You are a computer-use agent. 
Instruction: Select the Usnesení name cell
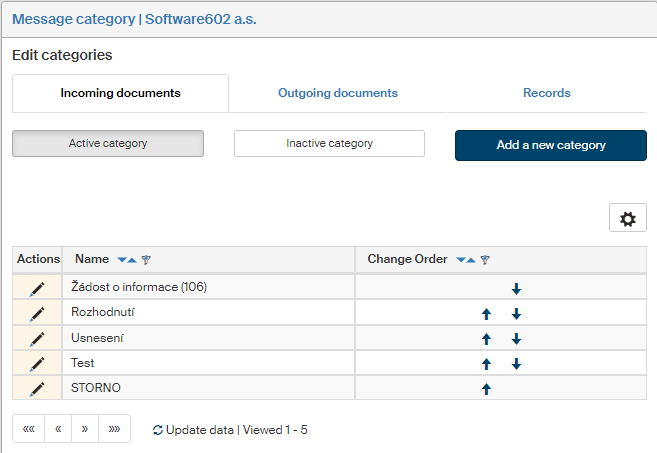[208, 338]
